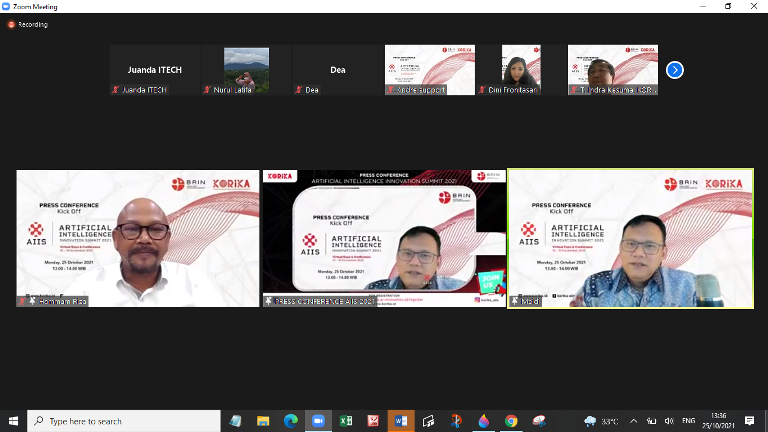Select Tjandra Kesuma participant thumbnail

coord(613,70)
